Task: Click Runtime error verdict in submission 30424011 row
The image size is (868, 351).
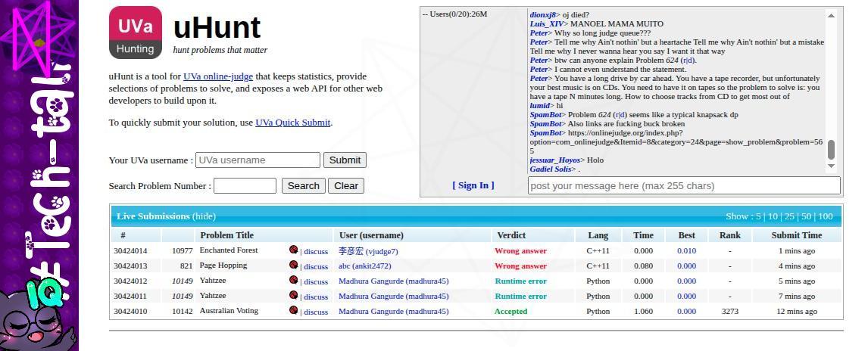Action: (521, 297)
